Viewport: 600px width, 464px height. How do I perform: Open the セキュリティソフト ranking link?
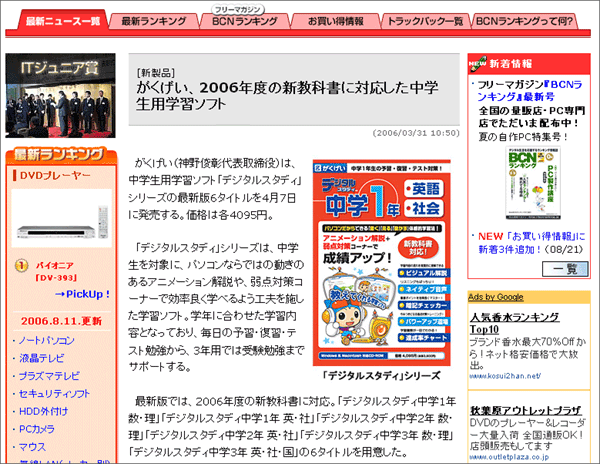click(54, 394)
